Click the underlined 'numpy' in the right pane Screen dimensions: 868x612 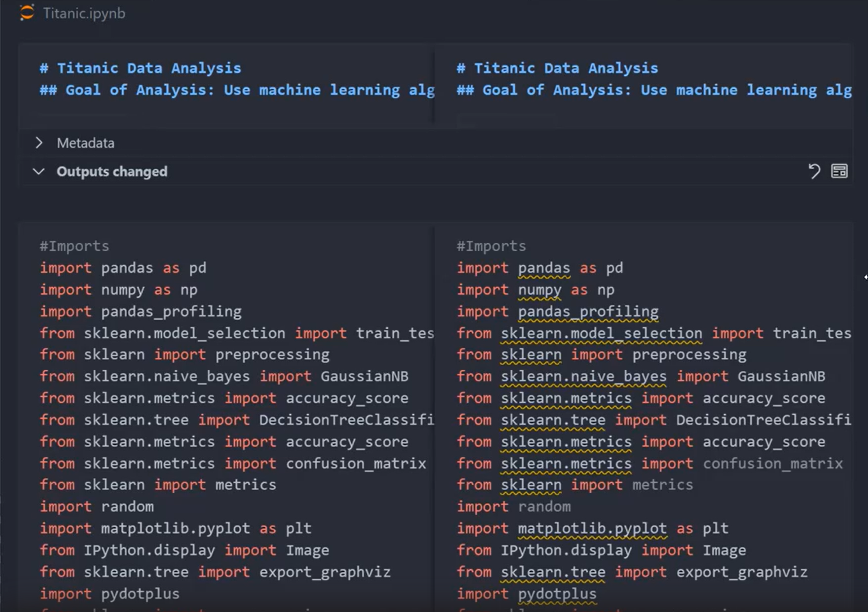click(539, 291)
